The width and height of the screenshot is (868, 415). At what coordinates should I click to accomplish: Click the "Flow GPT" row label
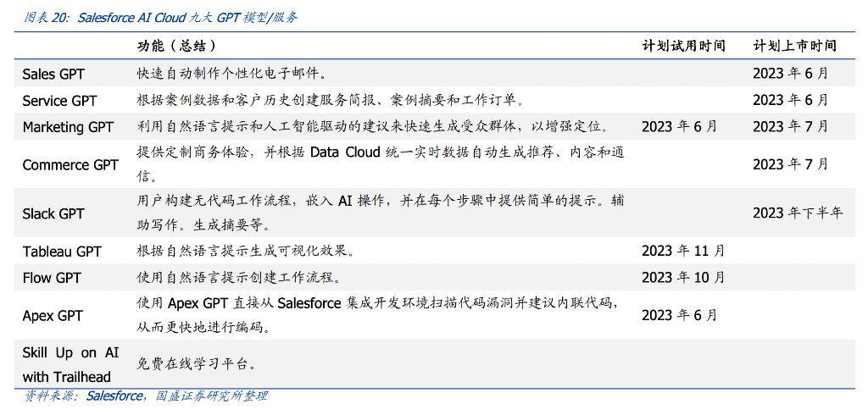(x=52, y=278)
